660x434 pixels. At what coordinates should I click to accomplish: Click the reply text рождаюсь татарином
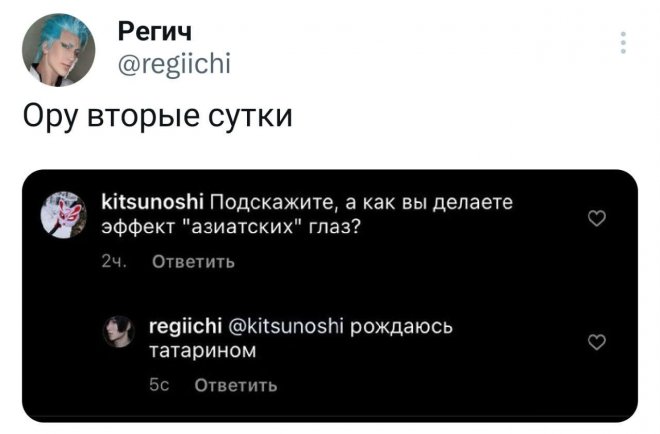pos(301,338)
